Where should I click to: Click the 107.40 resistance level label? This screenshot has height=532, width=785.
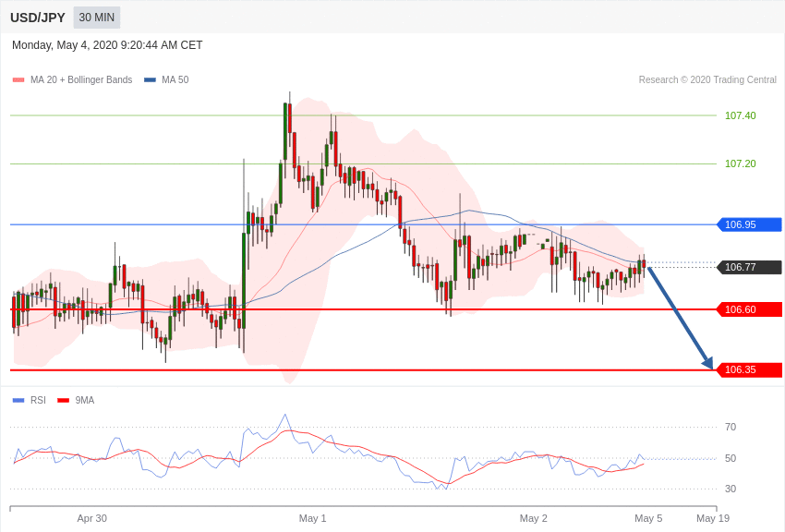click(741, 115)
